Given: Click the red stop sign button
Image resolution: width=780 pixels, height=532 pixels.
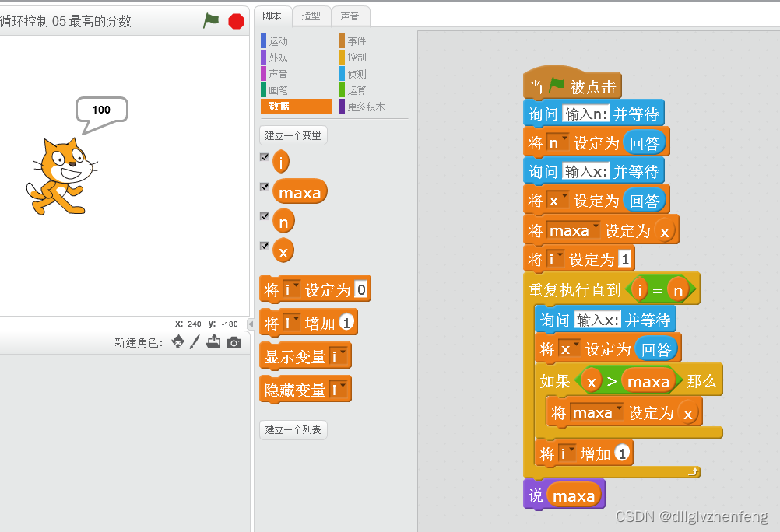Looking at the screenshot, I should [237, 21].
